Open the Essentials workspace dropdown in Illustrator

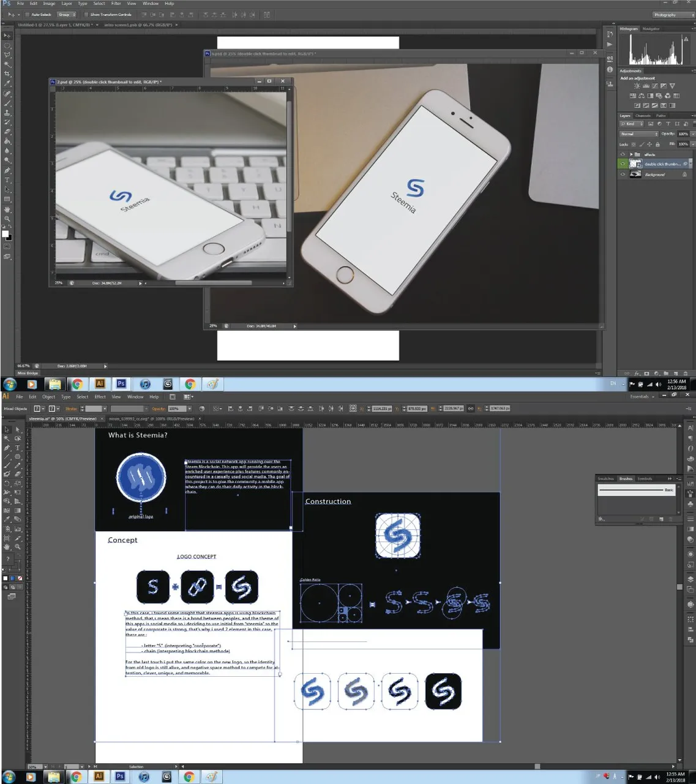(643, 397)
